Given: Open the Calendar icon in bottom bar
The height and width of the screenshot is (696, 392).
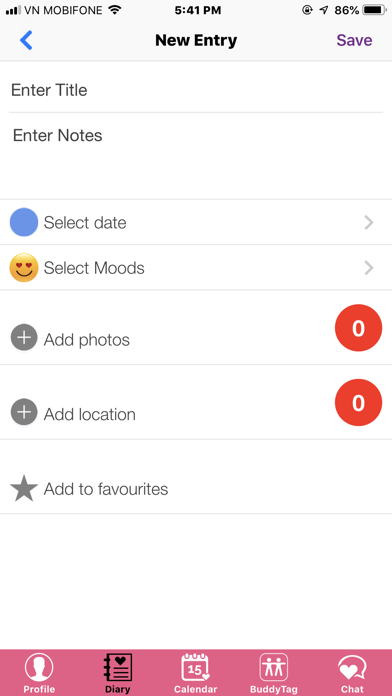Looking at the screenshot, I should 195,667.
